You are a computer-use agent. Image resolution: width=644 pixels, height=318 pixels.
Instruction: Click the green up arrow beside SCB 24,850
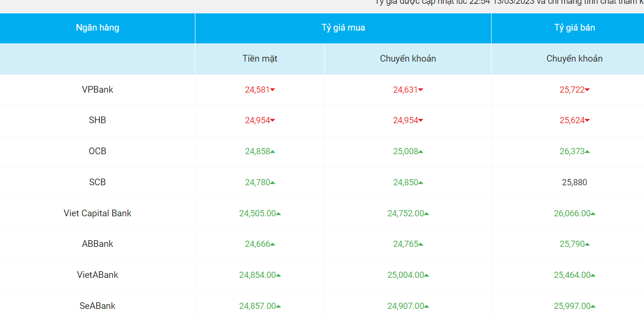pyautogui.click(x=421, y=182)
